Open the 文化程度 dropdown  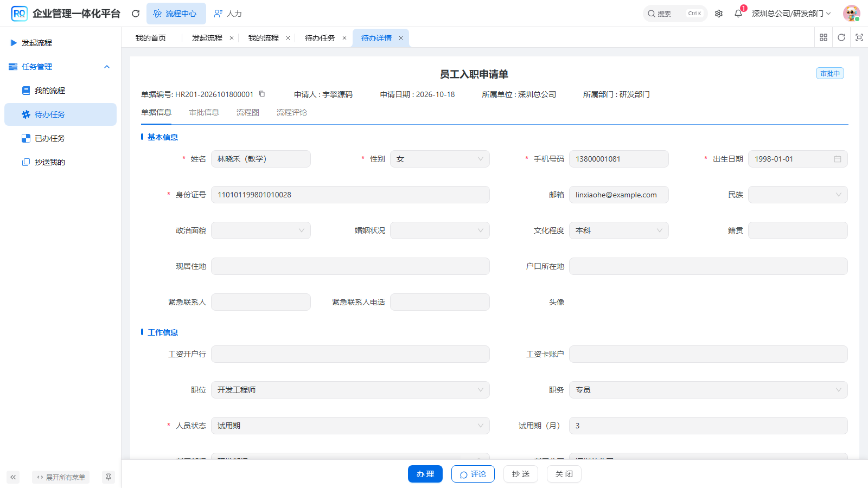tap(619, 230)
